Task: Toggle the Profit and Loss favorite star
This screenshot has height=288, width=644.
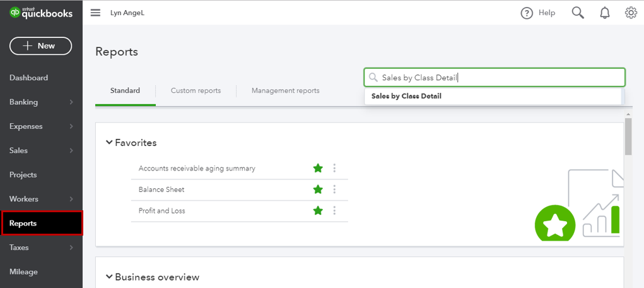Action: tap(318, 211)
